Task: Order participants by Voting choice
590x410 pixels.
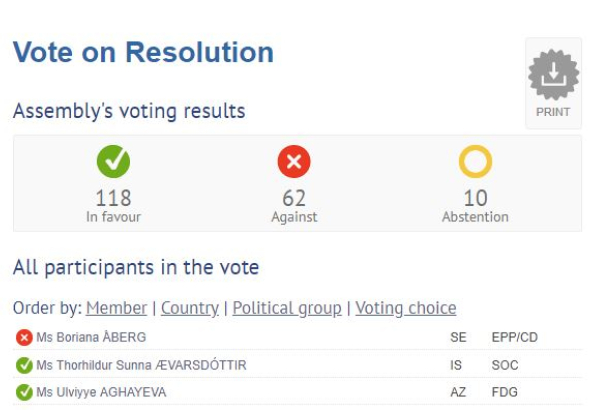Action: pyautogui.click(x=406, y=308)
